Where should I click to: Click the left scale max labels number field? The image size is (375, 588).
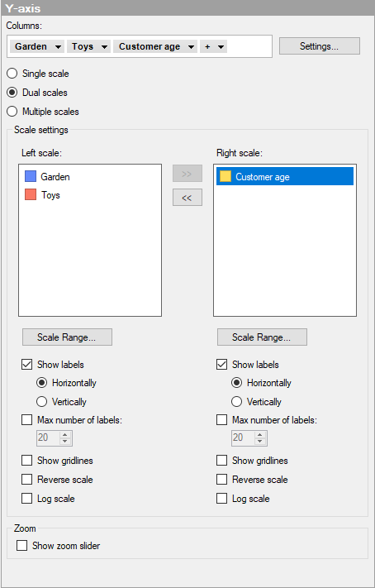[48, 437]
